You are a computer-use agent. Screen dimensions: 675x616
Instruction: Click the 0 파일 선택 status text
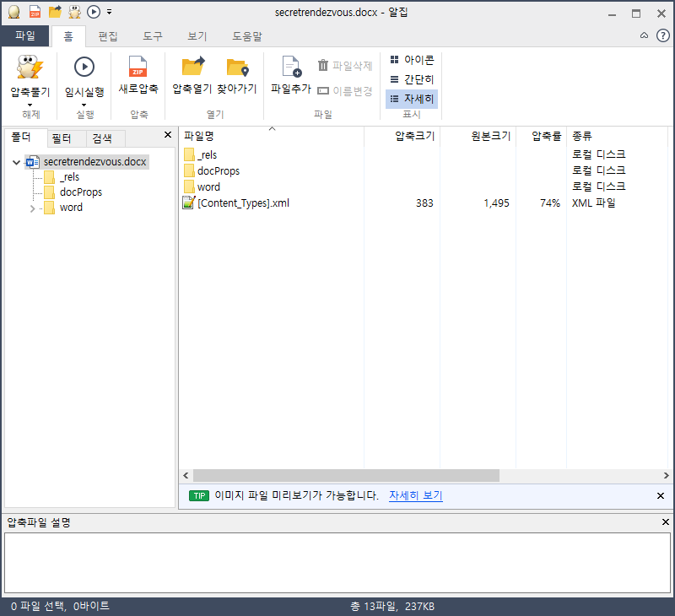pos(60,606)
